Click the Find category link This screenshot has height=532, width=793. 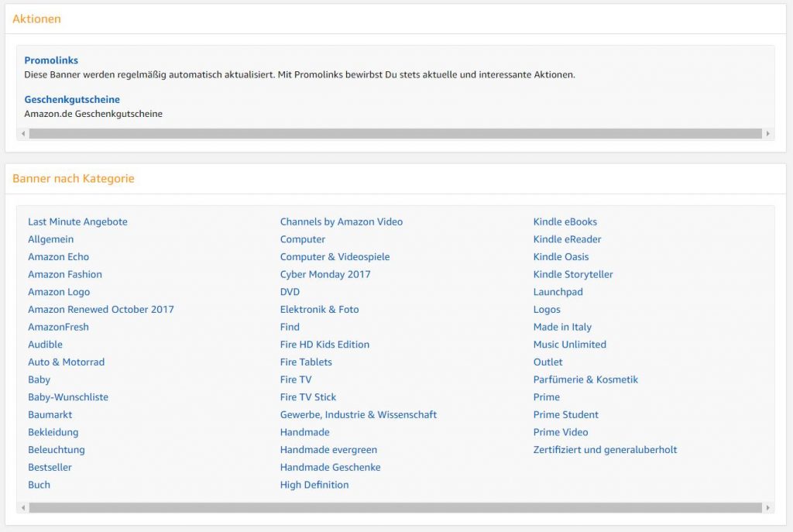(x=290, y=327)
